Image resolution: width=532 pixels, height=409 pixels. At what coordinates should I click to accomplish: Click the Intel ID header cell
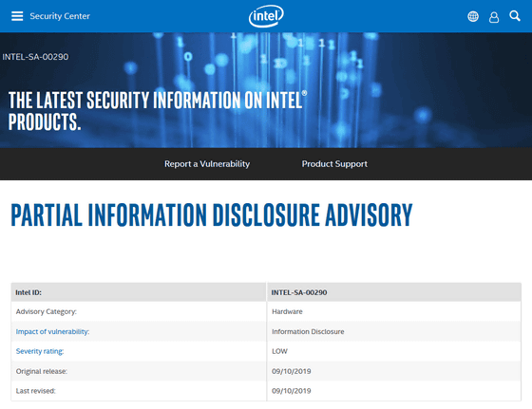click(x=139, y=292)
